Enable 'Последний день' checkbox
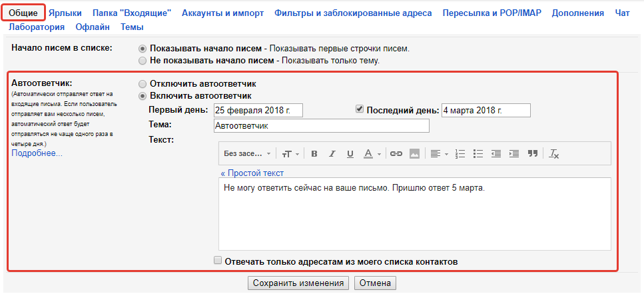 (360, 109)
